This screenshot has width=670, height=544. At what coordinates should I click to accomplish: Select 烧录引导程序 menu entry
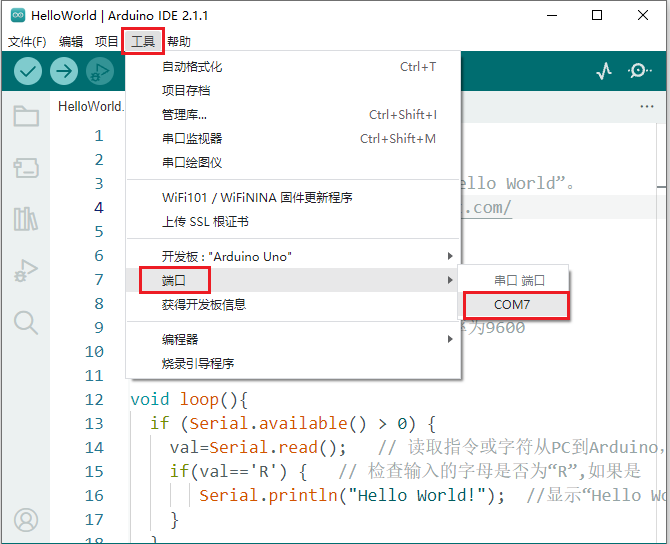click(294, 363)
